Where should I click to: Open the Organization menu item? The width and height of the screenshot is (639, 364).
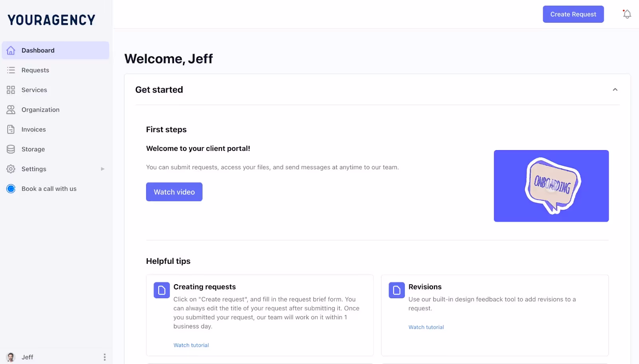[x=56, y=110]
